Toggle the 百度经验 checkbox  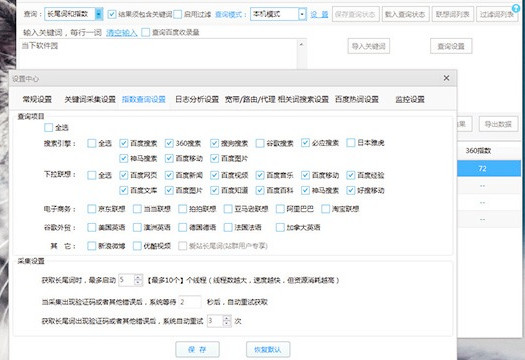click(x=351, y=175)
